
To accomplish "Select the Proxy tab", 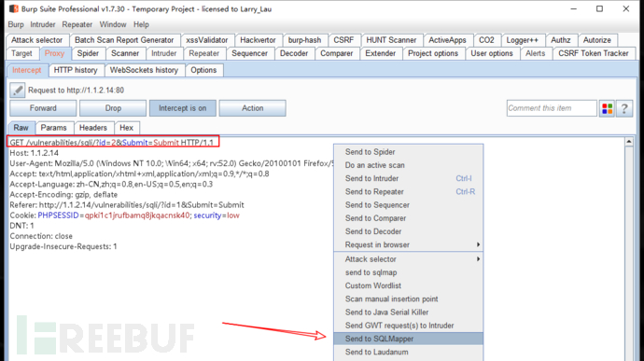I will [x=54, y=53].
